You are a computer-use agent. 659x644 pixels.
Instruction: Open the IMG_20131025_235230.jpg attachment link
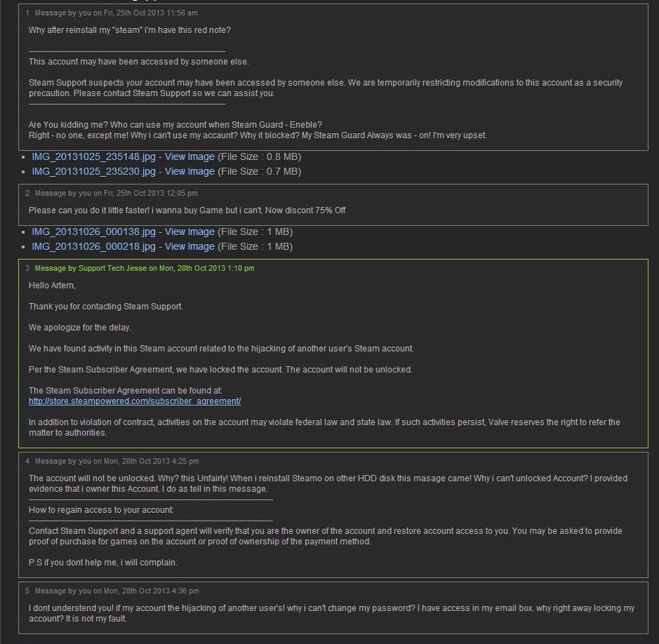point(94,171)
